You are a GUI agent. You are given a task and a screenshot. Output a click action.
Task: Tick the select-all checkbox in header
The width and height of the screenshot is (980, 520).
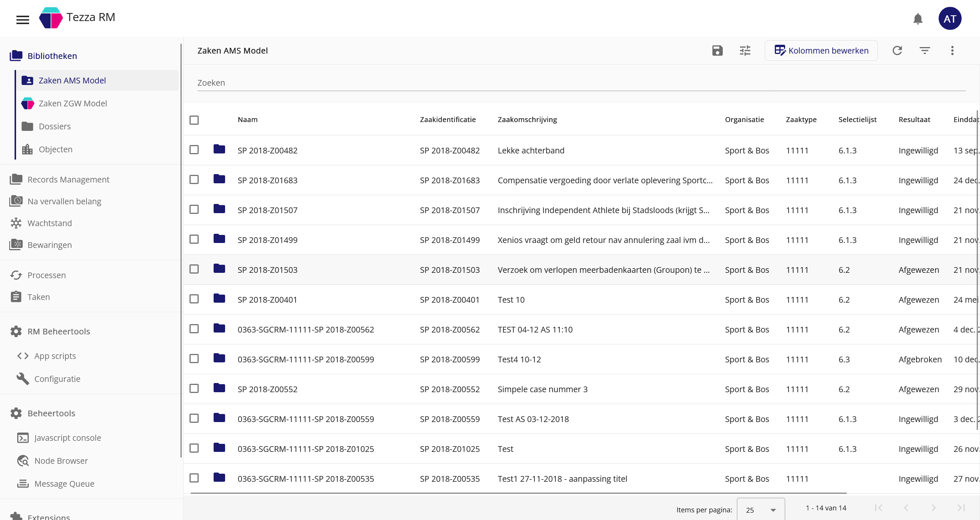pos(194,120)
